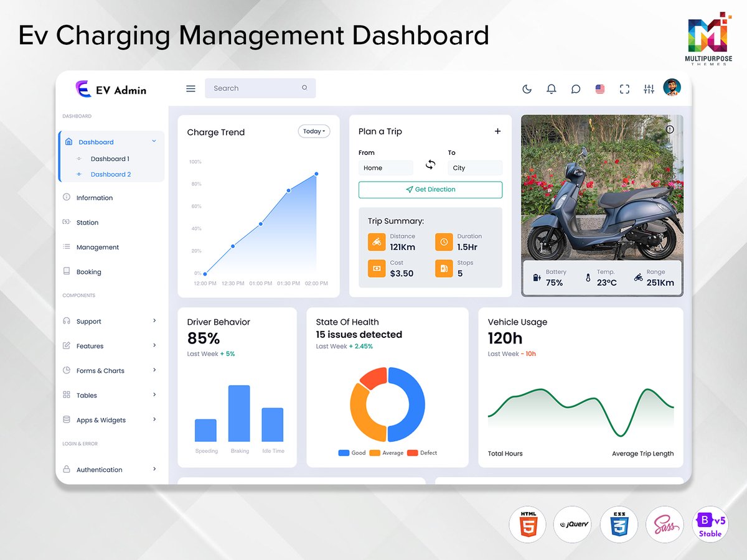This screenshot has width=747, height=560.
Task: Click the HTML5 badge icon
Action: tap(528, 524)
